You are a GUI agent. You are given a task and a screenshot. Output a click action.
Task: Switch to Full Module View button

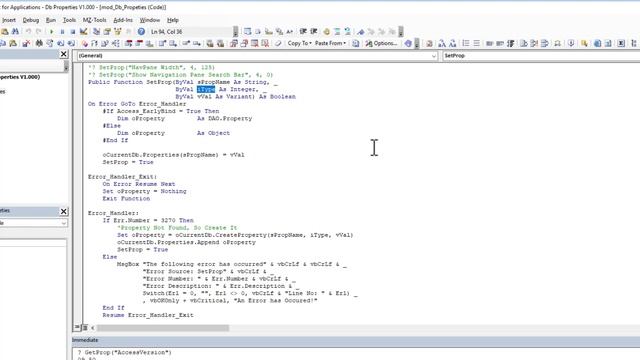coord(85,327)
